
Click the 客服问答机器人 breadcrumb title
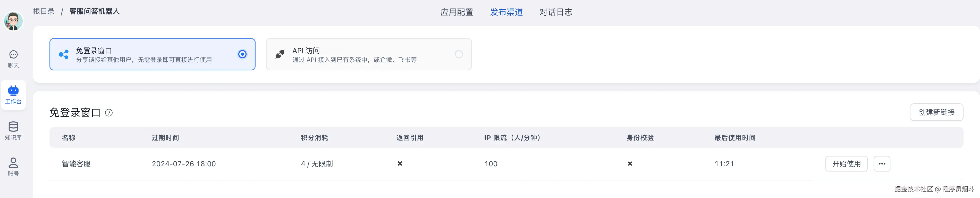(x=94, y=11)
